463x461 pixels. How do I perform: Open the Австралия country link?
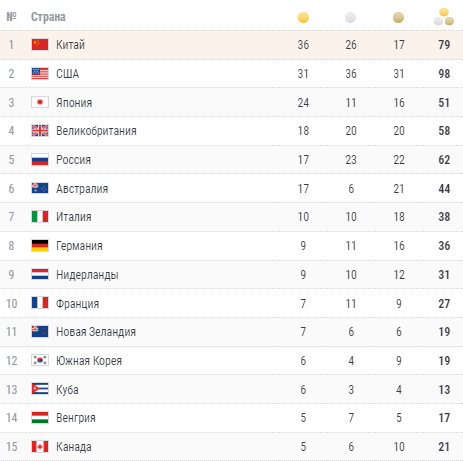click(82, 189)
